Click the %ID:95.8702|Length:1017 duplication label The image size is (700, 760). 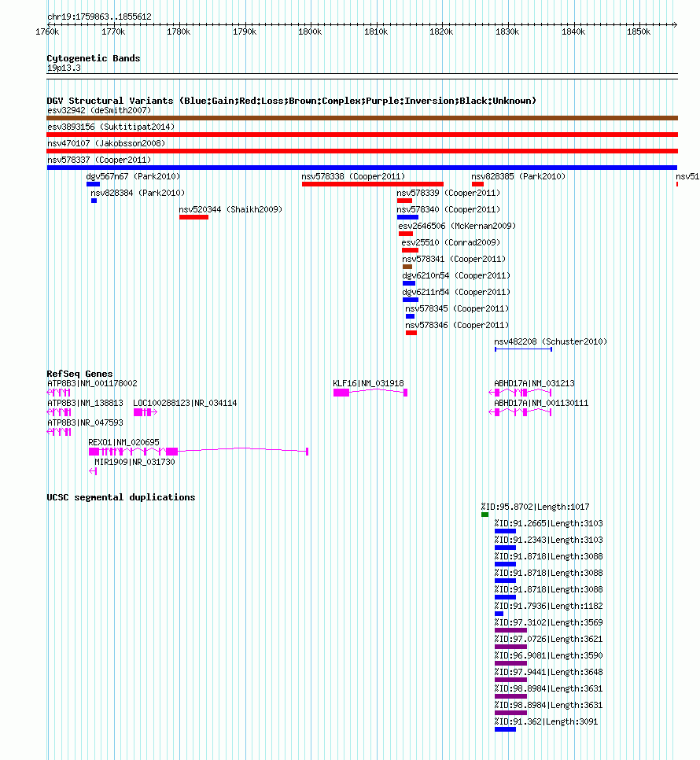536,507
